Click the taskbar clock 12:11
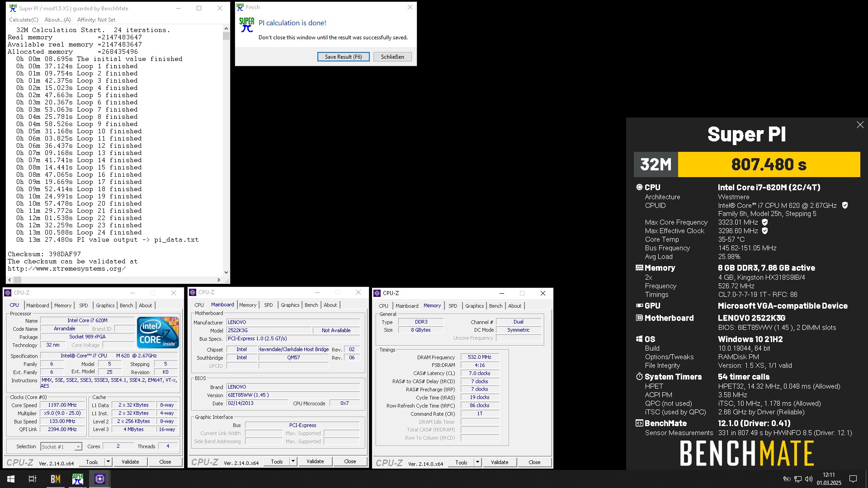 tap(829, 475)
